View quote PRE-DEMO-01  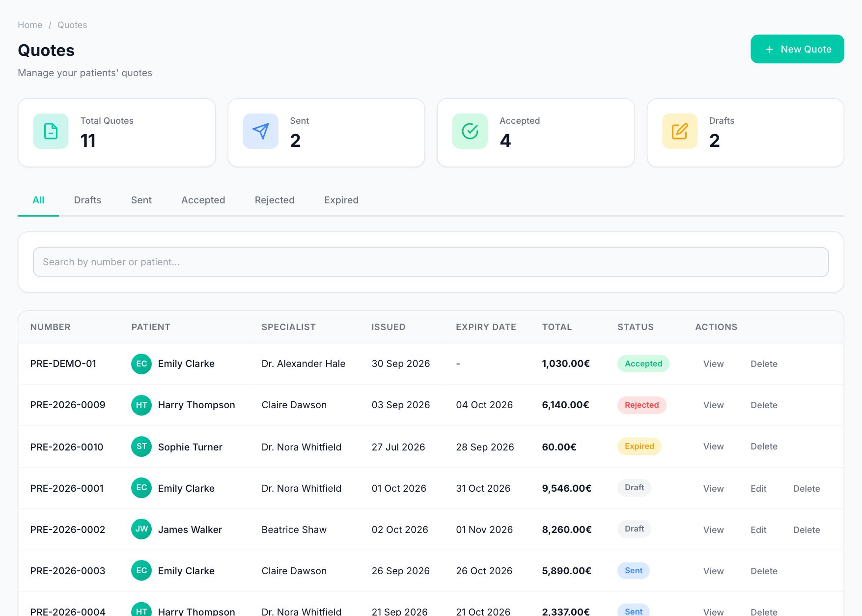click(x=713, y=364)
